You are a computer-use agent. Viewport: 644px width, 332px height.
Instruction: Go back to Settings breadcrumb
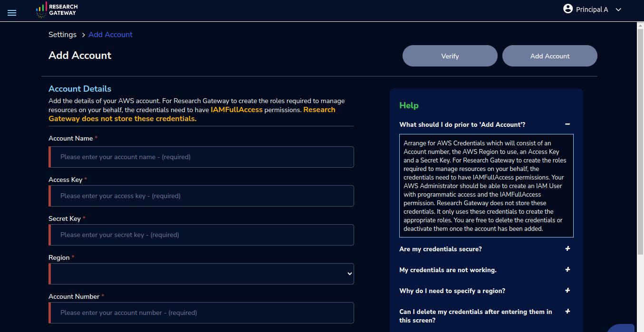pos(62,35)
